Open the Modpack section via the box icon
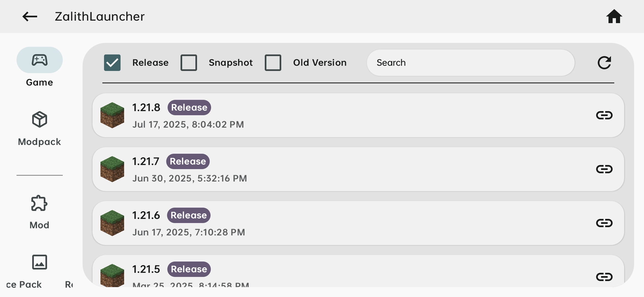This screenshot has width=644, height=297. click(x=40, y=119)
